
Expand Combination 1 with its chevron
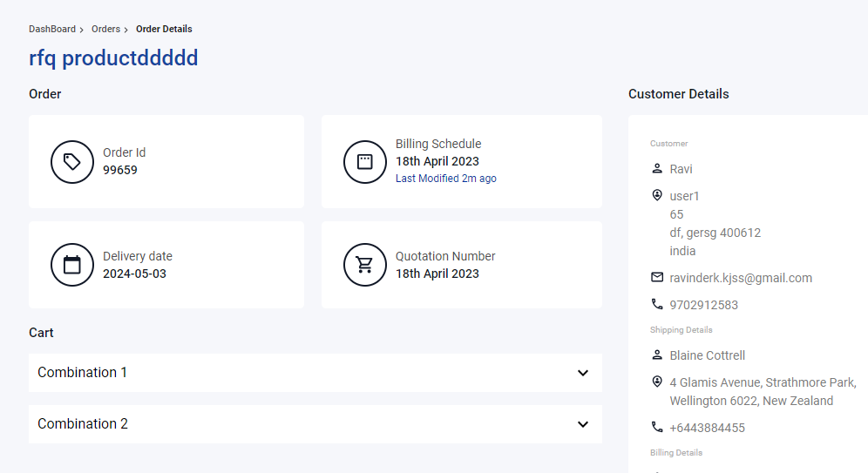(x=583, y=373)
